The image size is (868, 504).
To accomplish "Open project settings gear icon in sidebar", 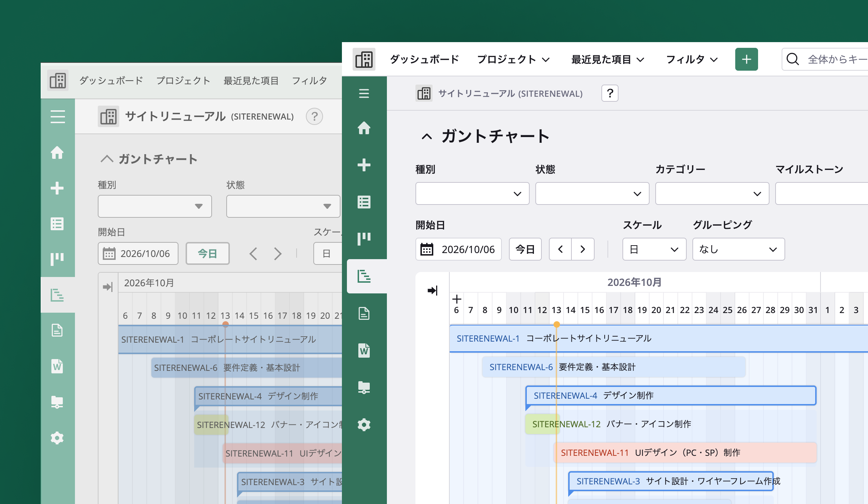I will 364,425.
